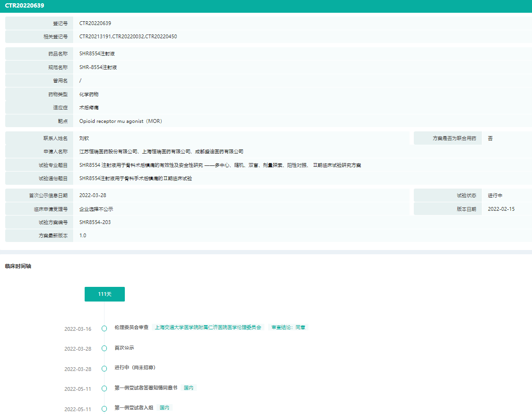Click the 临床时间轴 section heading
Screen dimensions: 532x414
18,266
